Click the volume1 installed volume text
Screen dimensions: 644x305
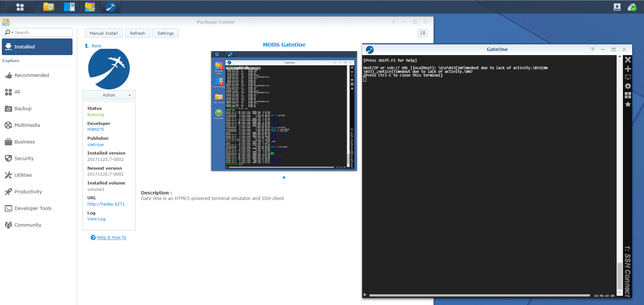pyautogui.click(x=96, y=189)
